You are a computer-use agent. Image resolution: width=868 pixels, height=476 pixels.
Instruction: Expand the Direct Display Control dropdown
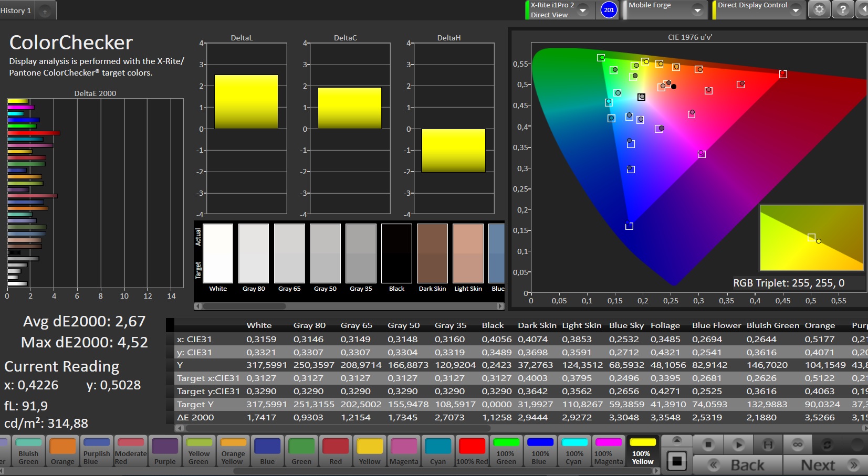click(x=796, y=10)
